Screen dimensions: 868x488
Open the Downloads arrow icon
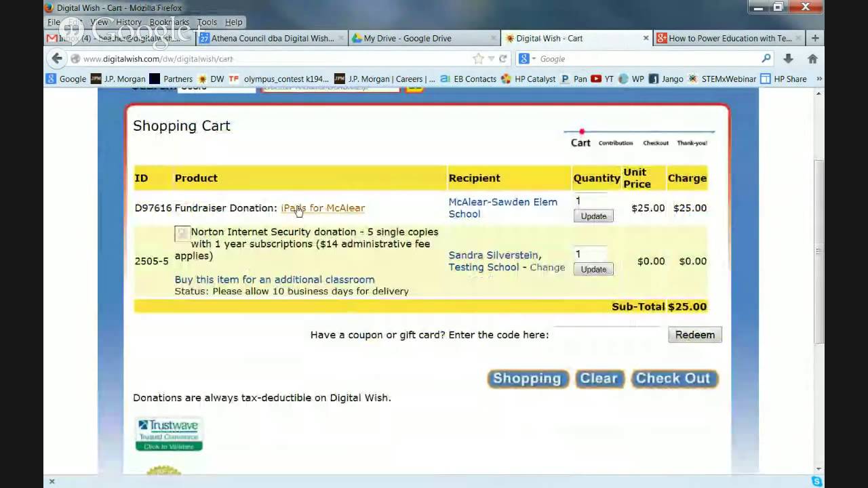point(788,59)
